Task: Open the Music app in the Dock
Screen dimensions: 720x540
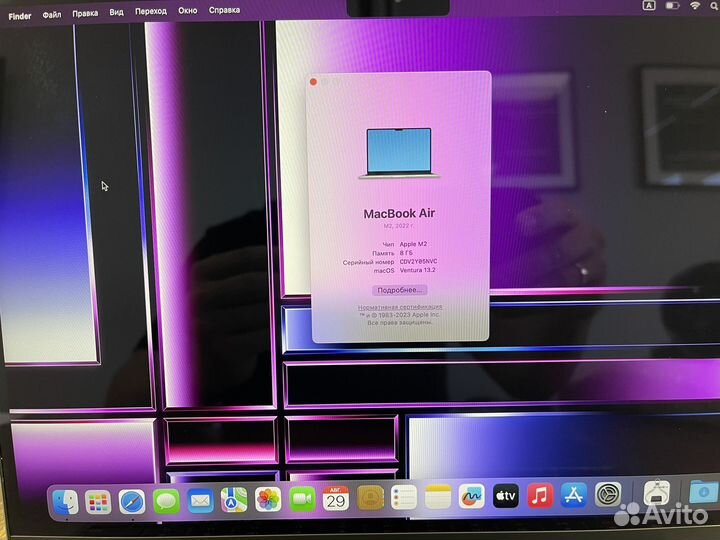Action: pyautogui.click(x=540, y=495)
